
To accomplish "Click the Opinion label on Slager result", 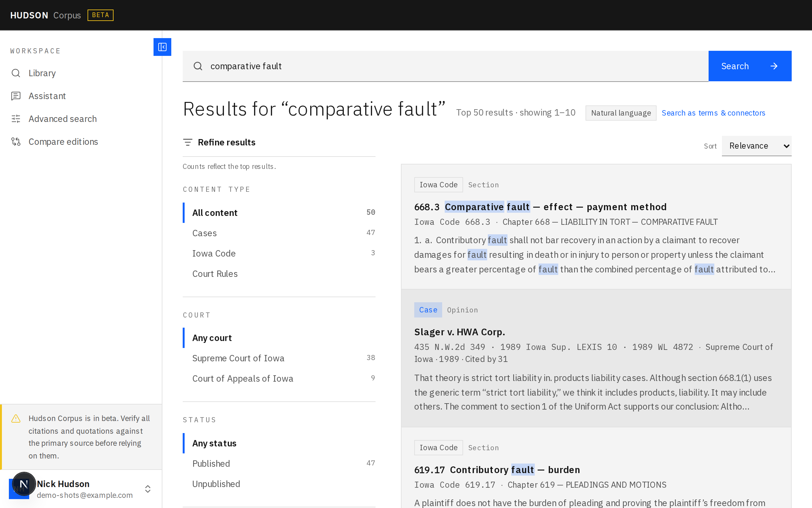I will point(462,310).
